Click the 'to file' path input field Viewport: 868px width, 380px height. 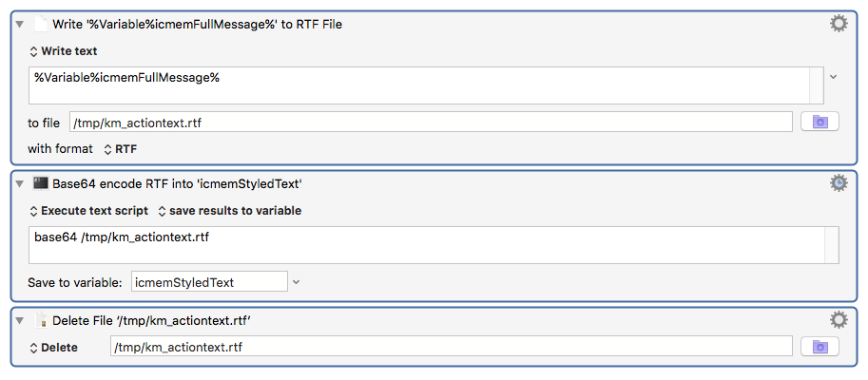pos(432,123)
